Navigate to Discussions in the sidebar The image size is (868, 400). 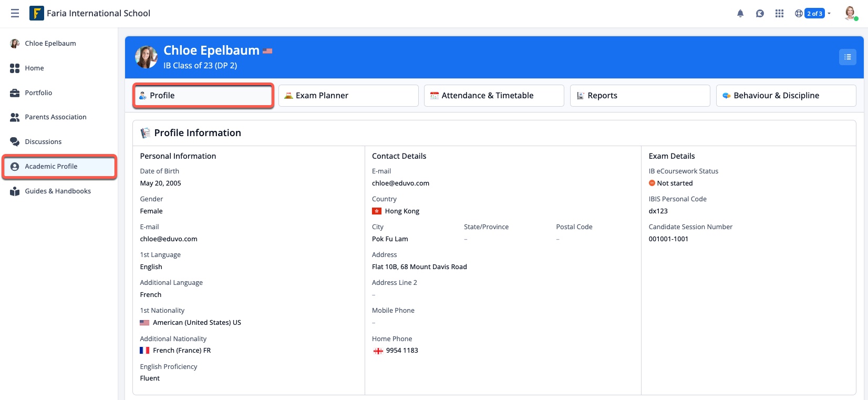coord(43,142)
